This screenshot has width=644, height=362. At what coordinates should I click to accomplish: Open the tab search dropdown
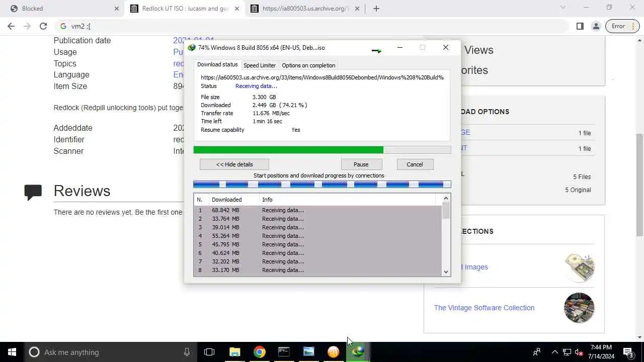pyautogui.click(x=563, y=8)
